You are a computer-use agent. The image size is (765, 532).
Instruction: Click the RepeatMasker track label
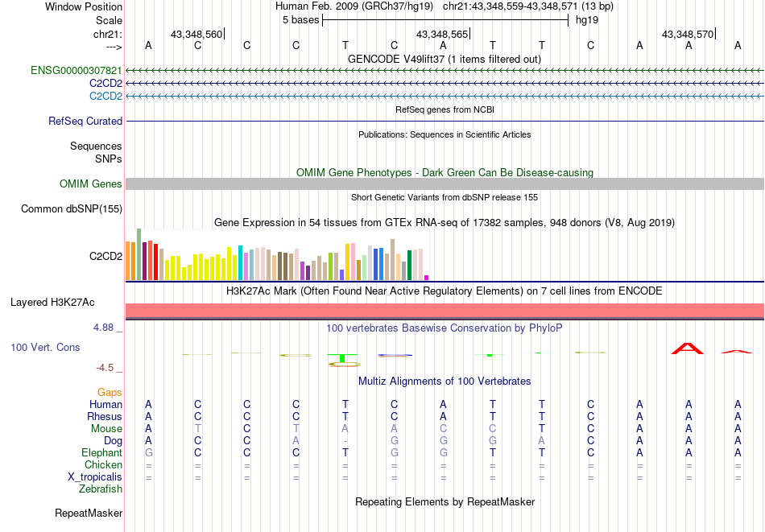[x=89, y=513]
